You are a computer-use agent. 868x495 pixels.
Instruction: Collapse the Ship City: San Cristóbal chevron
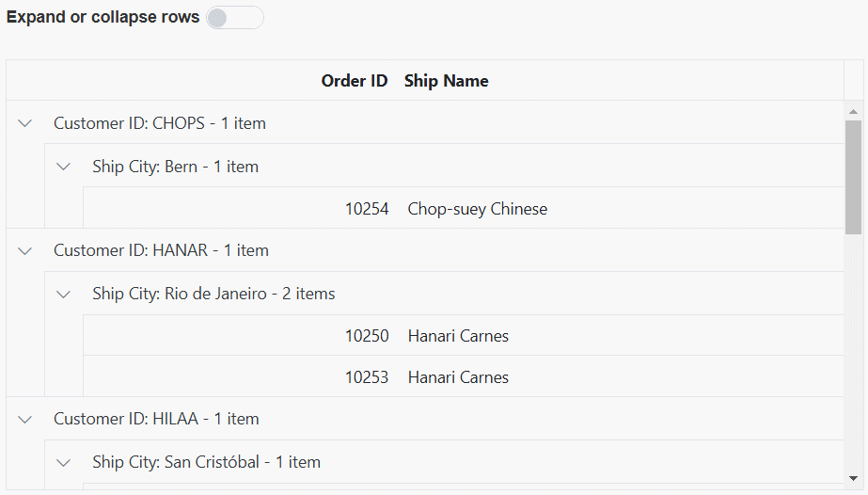[64, 462]
